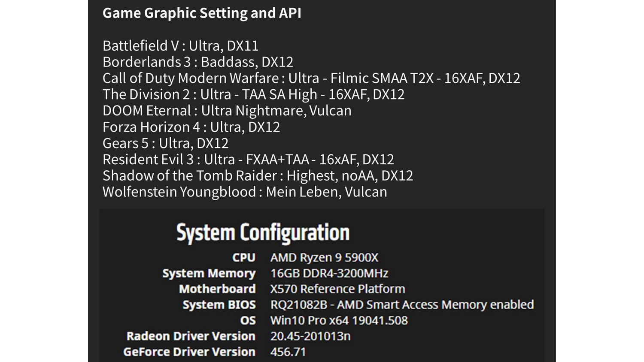Click the Forza Horizon 4 line

coord(191,127)
